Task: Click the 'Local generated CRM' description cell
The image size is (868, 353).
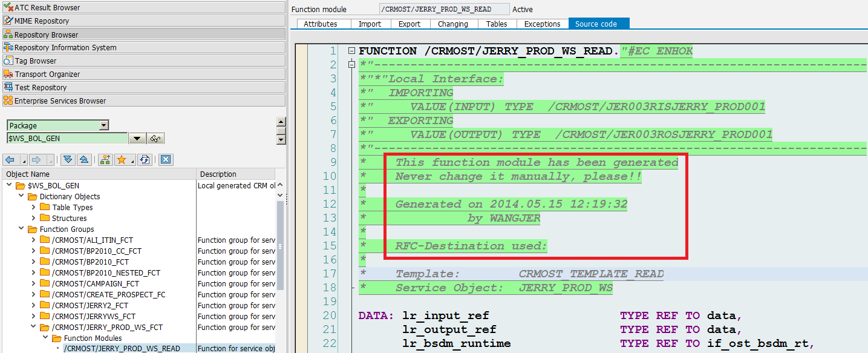Action: click(x=237, y=185)
